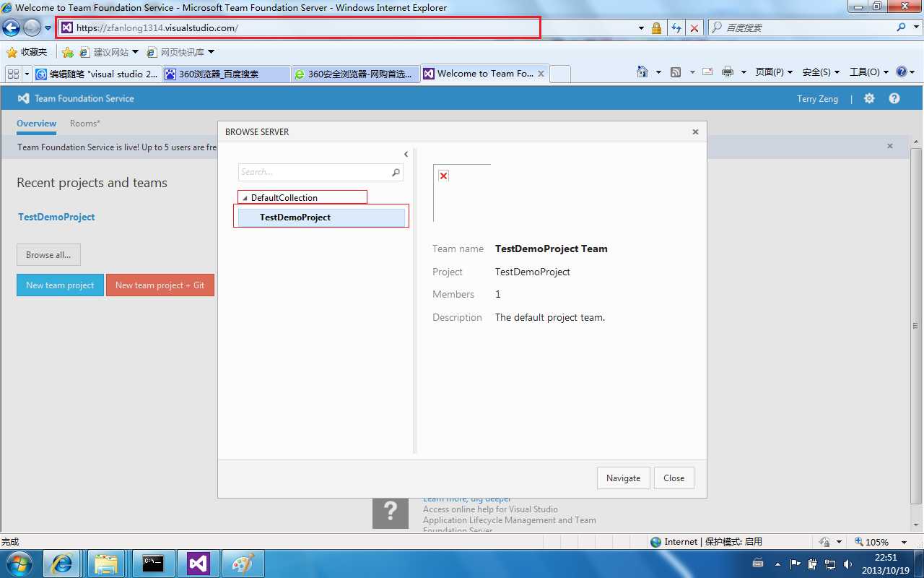
Task: Click the Terry Zeng user name
Action: pyautogui.click(x=817, y=99)
